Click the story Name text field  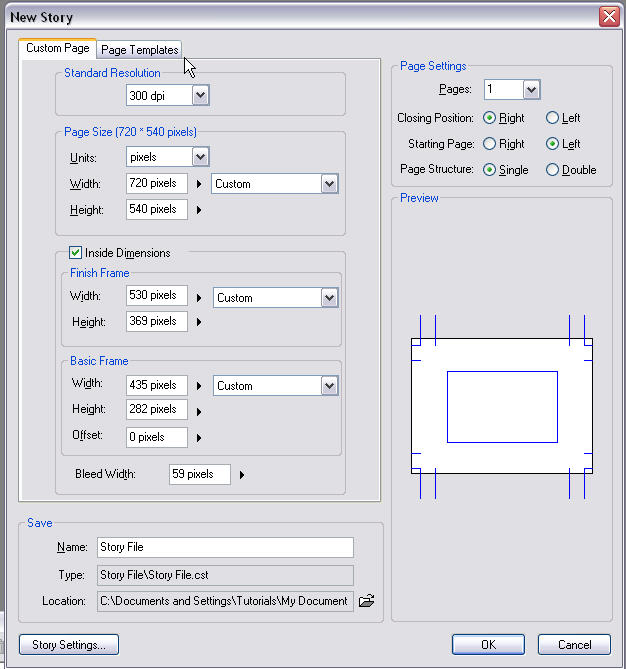(x=225, y=547)
